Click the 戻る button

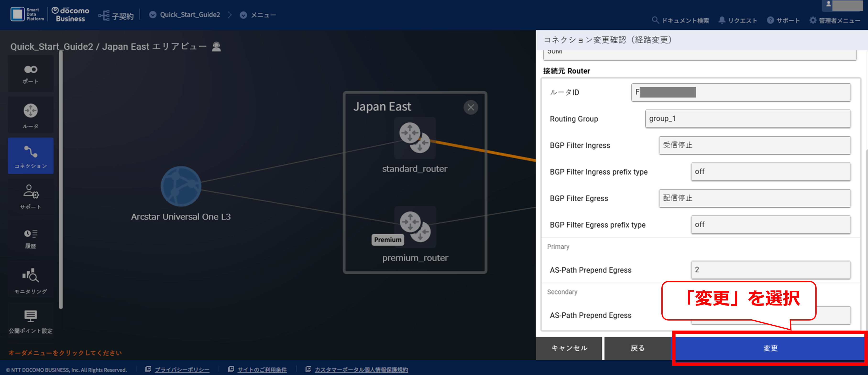point(637,348)
